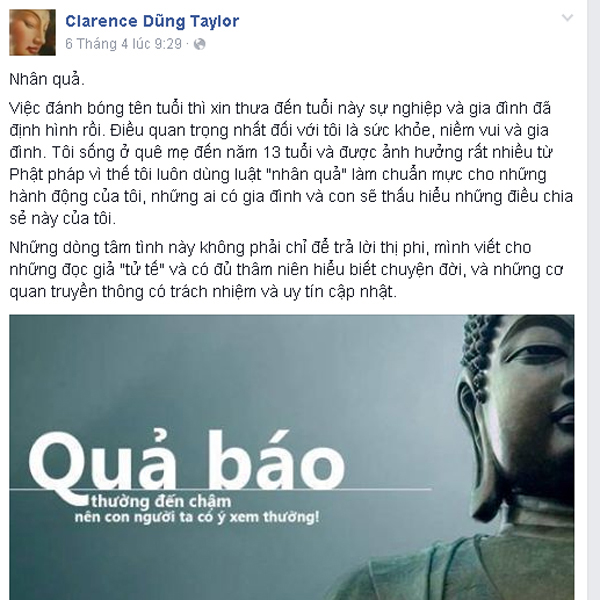Click the thin horizontal line under "Quả báo"
This screenshot has width=600, height=600.
(221, 489)
